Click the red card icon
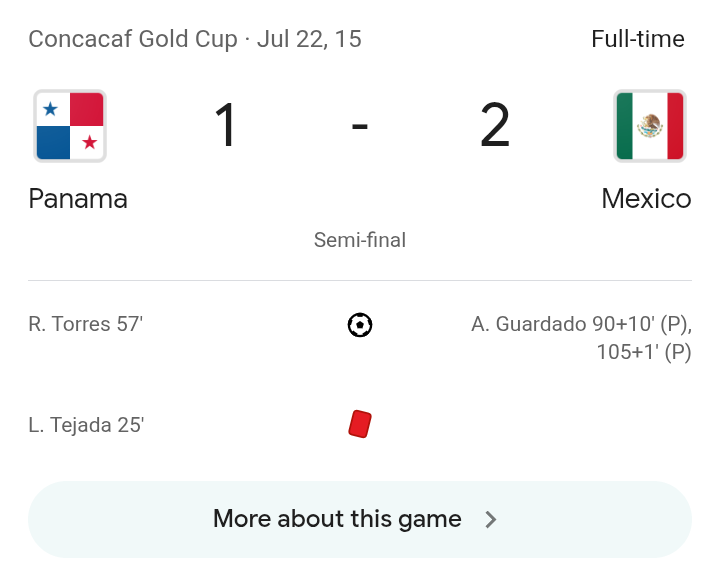 tap(360, 424)
